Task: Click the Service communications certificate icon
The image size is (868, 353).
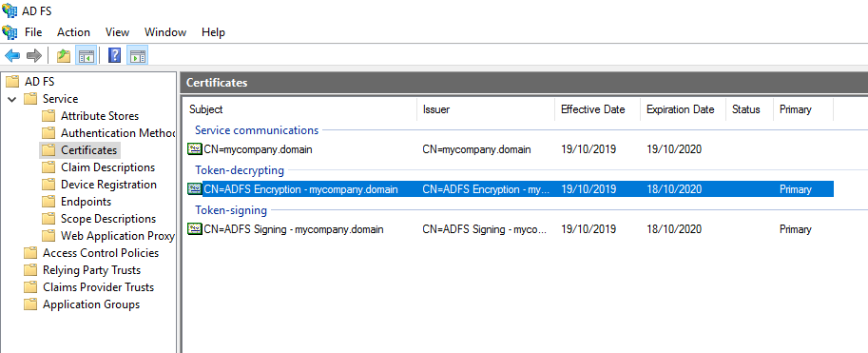Action: pos(195,149)
